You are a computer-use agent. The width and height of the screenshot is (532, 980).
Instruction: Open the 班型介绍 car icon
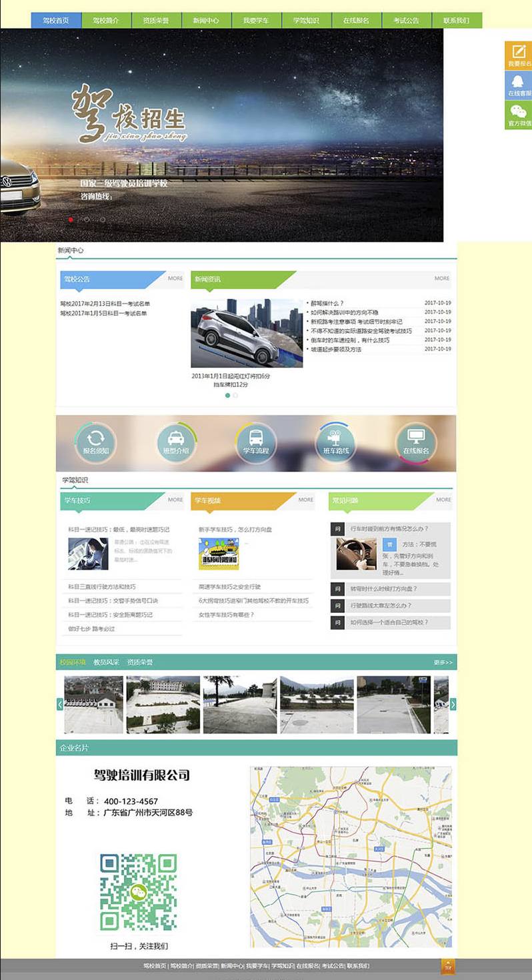(x=176, y=442)
